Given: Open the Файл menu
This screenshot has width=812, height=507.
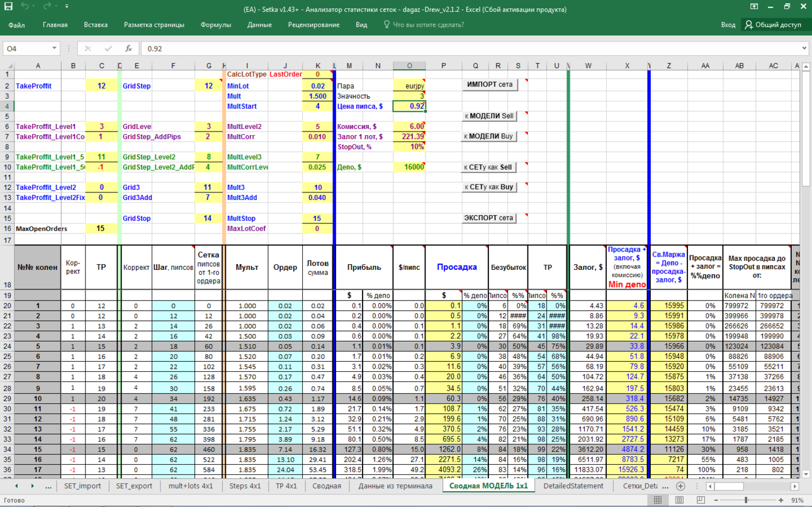Looking at the screenshot, I should (x=17, y=25).
